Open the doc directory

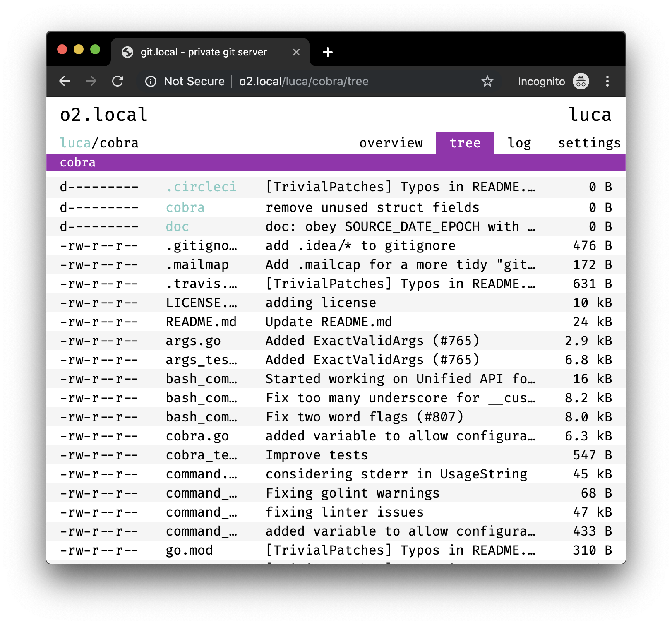(178, 227)
